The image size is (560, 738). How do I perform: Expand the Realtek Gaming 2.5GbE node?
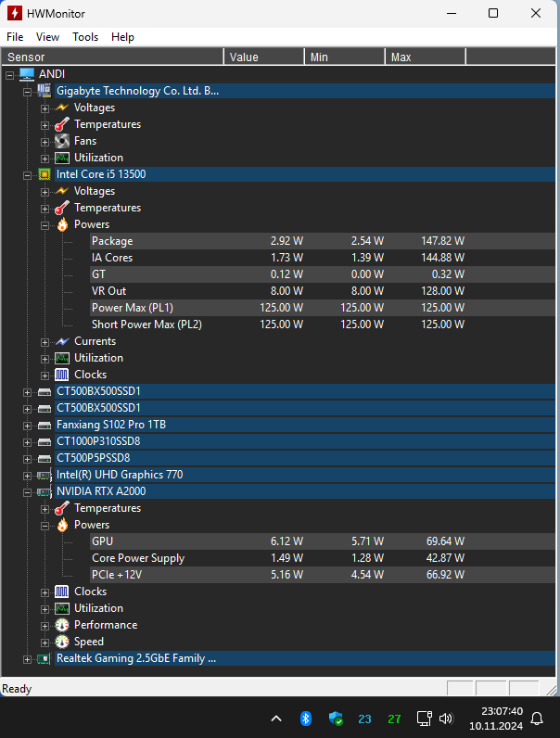pyautogui.click(x=27, y=659)
